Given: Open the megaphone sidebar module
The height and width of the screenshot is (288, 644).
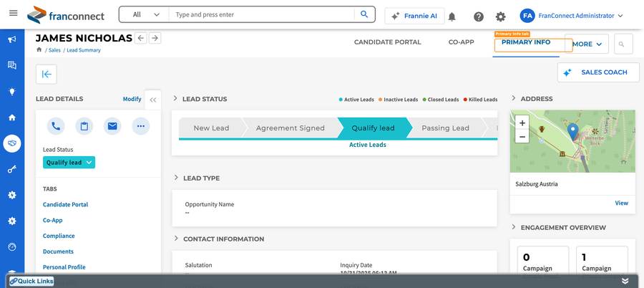Looking at the screenshot, I should pyautogui.click(x=12, y=39).
